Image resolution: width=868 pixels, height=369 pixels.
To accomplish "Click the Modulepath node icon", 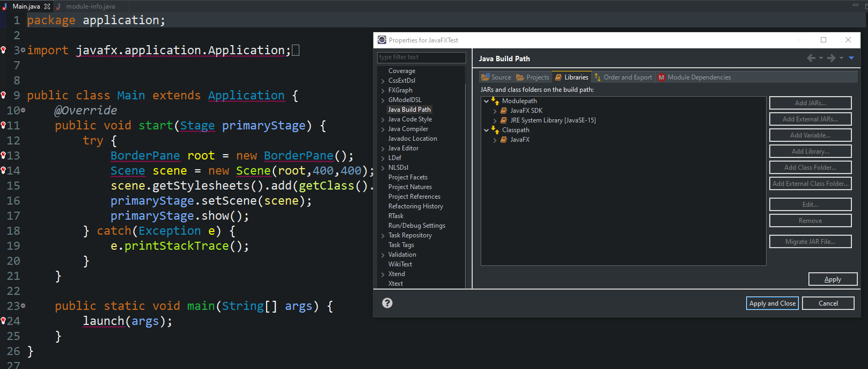I will tap(495, 100).
